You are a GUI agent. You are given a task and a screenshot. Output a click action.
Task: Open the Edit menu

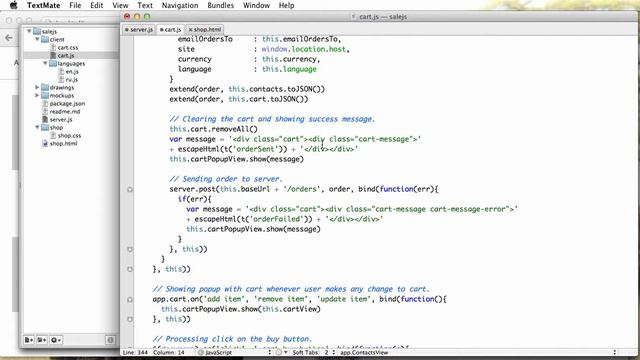[x=97, y=5]
